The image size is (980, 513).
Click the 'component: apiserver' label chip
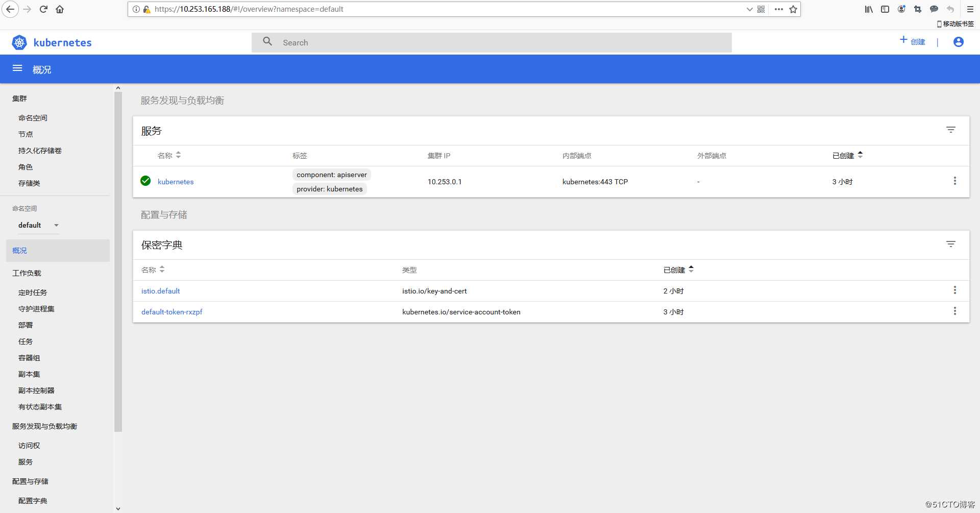click(x=332, y=175)
